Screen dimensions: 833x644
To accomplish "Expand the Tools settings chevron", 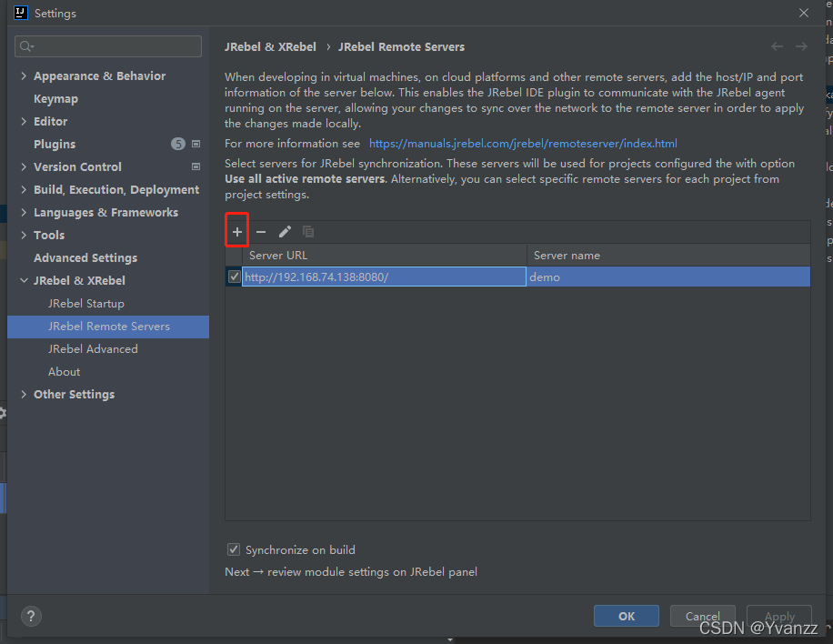I will click(24, 235).
